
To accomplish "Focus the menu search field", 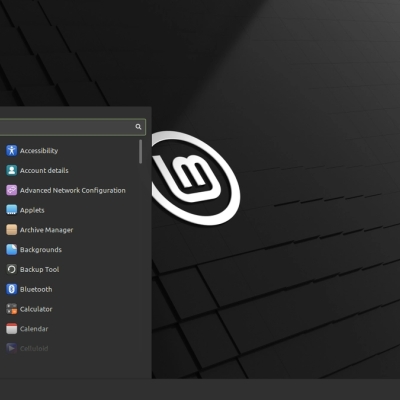I will coord(72,127).
